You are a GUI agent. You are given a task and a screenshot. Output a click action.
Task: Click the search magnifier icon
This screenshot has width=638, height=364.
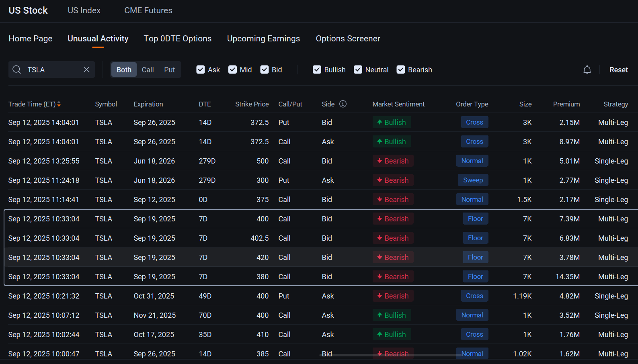click(x=16, y=70)
